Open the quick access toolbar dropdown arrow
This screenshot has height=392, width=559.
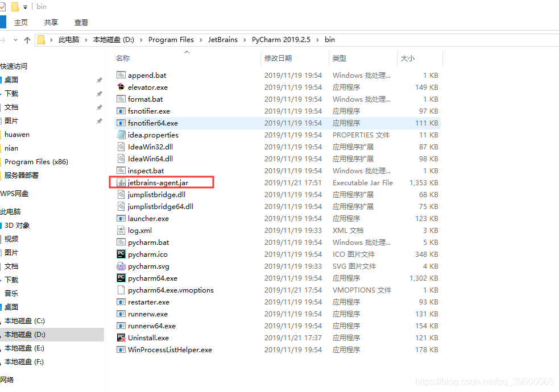pyautogui.click(x=26, y=7)
